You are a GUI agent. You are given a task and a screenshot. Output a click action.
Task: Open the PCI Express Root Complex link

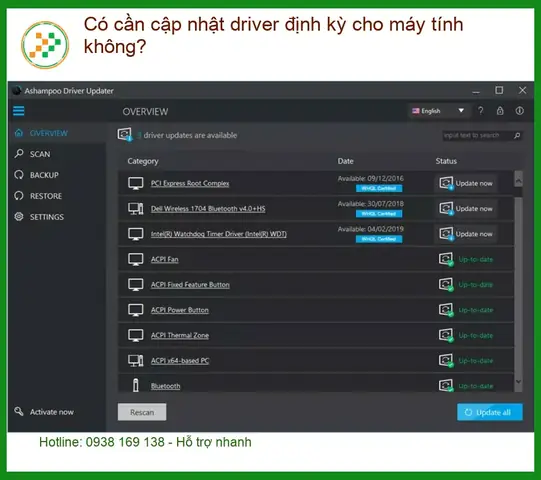(190, 183)
